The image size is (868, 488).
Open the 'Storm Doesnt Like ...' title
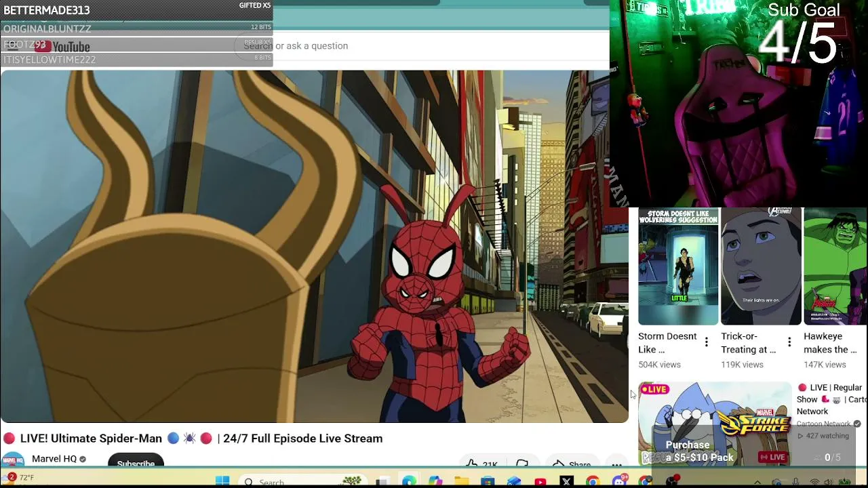click(x=667, y=343)
